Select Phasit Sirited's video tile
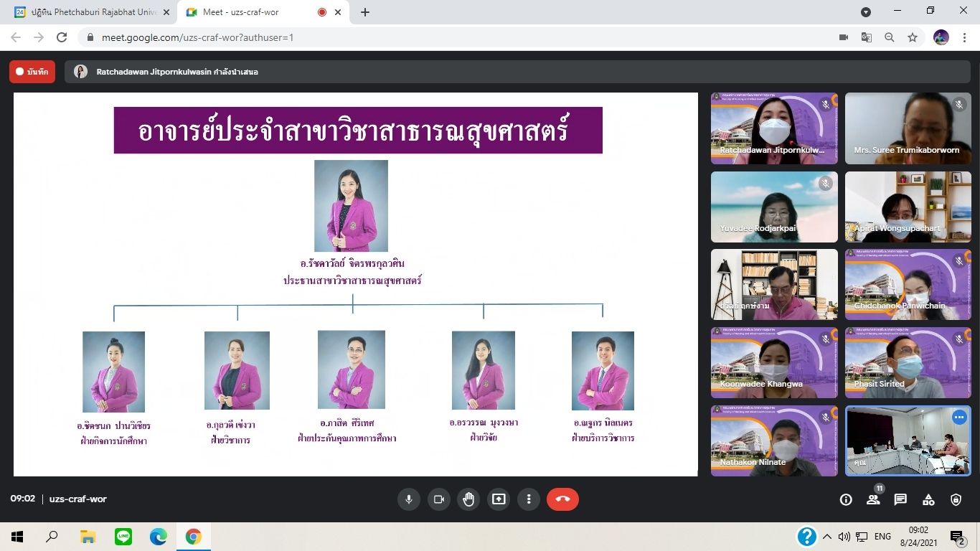 [908, 363]
